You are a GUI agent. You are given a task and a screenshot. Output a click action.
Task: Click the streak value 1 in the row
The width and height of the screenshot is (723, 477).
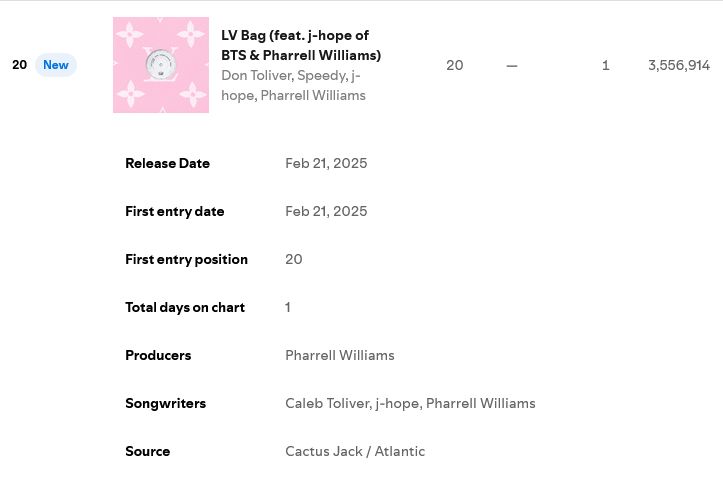coord(605,65)
